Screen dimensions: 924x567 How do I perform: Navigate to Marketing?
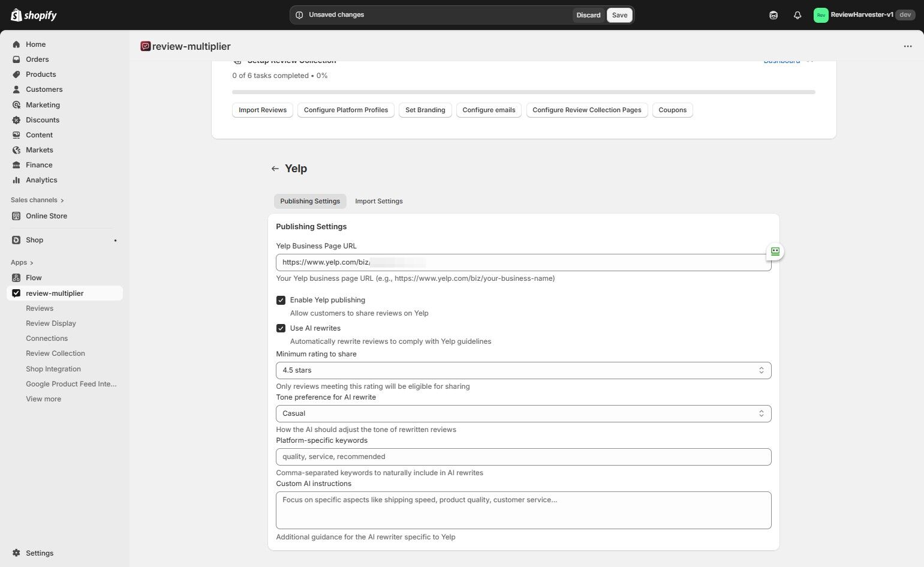point(42,104)
